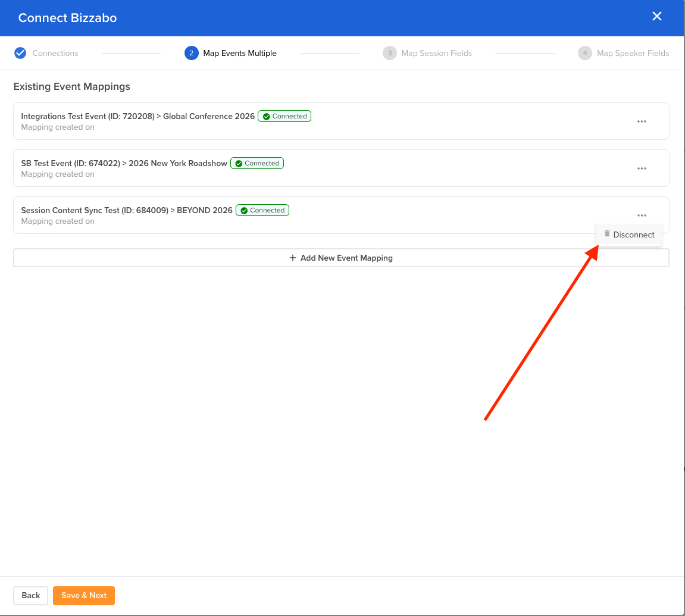Open options menu for SB Test Event
This screenshot has height=616, width=685.
pyautogui.click(x=642, y=168)
